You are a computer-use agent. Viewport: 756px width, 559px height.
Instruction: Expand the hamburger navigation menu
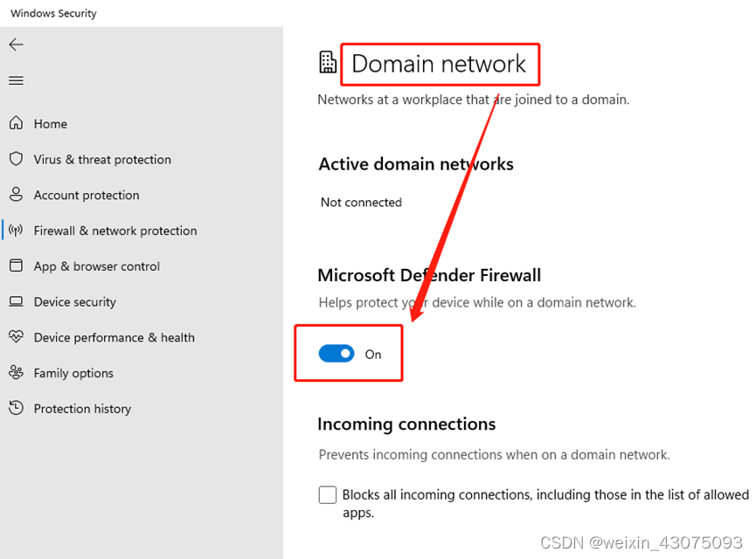(x=16, y=80)
